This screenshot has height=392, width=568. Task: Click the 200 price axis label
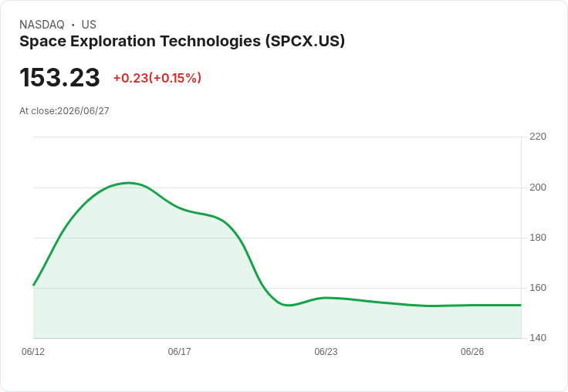[x=538, y=188]
